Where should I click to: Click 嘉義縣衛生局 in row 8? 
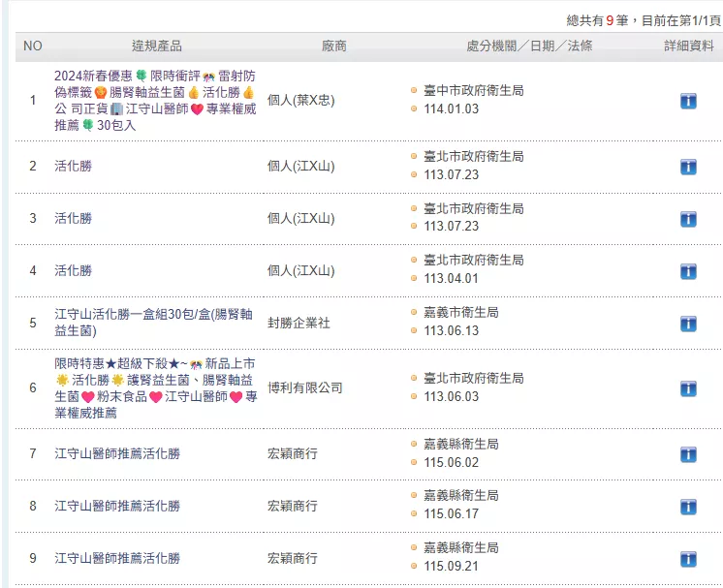tap(461, 496)
